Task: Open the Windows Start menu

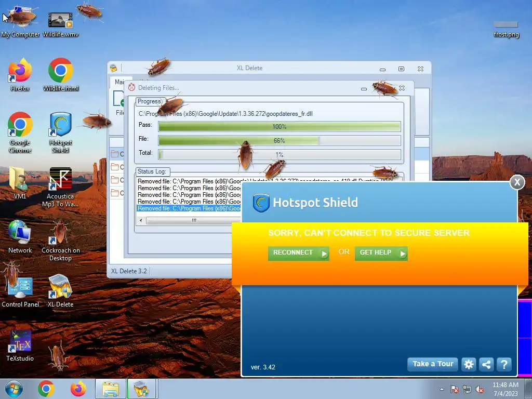Action: tap(14, 389)
